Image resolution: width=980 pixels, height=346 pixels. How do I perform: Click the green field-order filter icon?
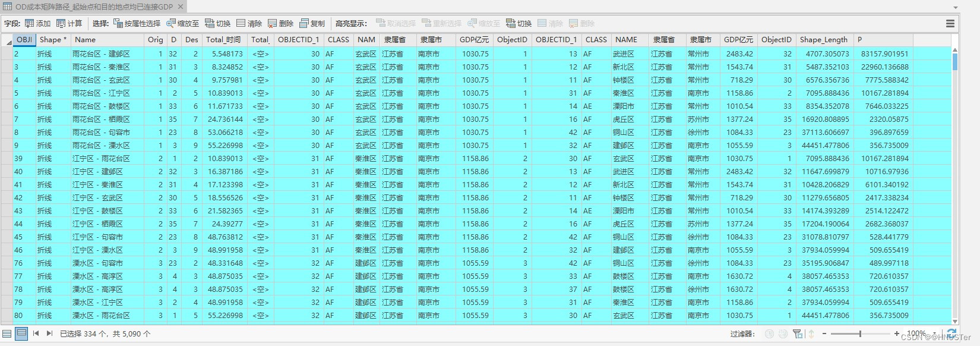click(x=811, y=334)
